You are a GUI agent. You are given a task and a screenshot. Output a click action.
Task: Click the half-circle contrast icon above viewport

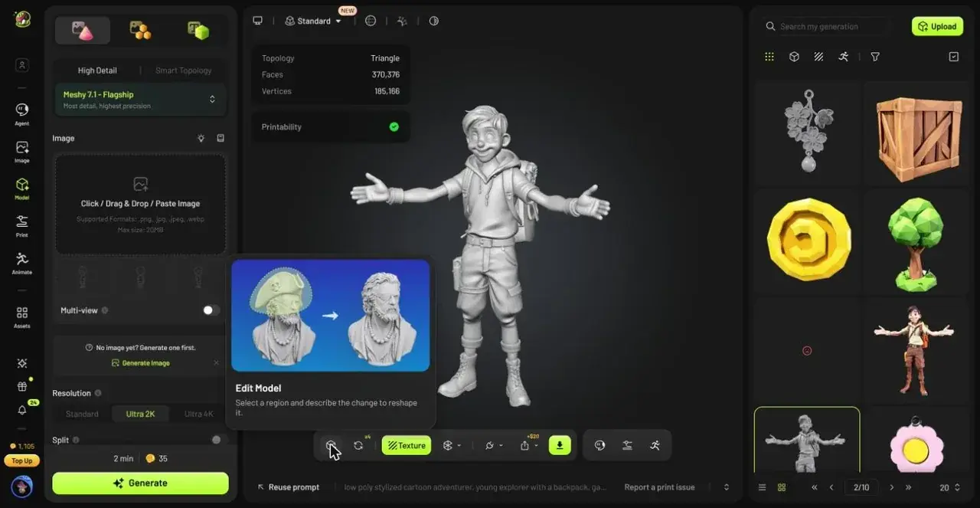coord(434,21)
